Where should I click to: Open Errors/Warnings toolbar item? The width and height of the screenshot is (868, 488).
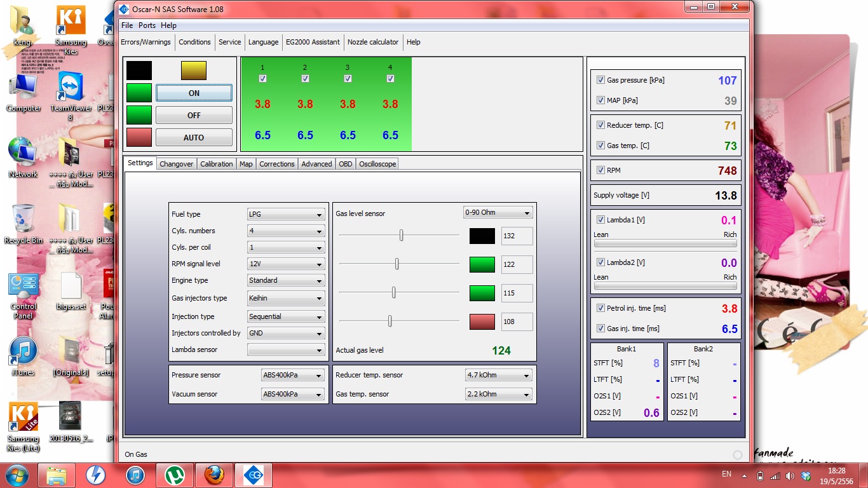(x=146, y=42)
